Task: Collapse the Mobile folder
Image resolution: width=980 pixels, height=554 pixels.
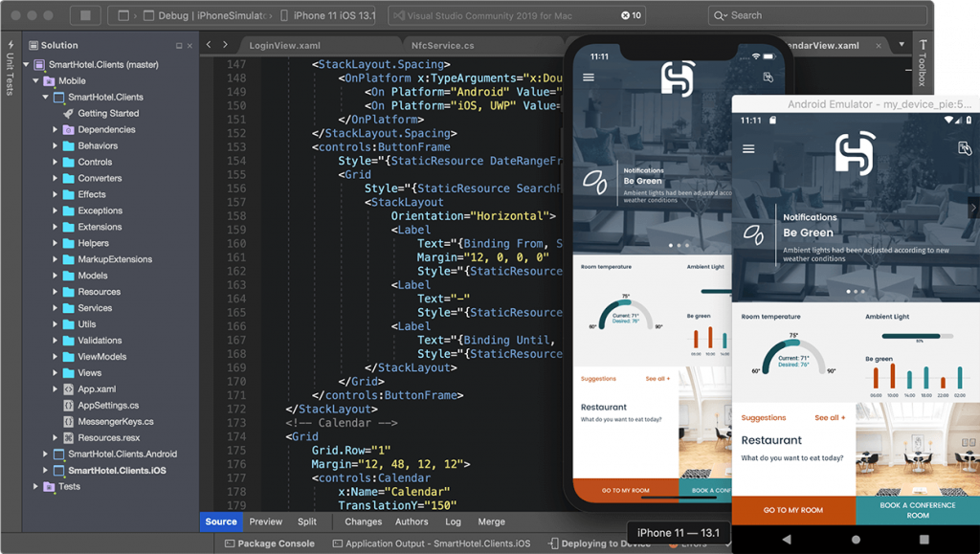Action: point(36,80)
